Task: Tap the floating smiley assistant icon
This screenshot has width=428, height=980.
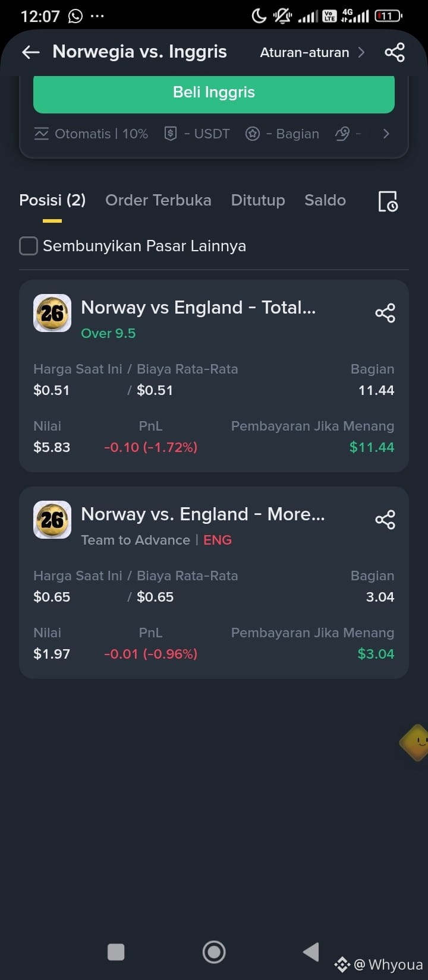Action: (416, 741)
